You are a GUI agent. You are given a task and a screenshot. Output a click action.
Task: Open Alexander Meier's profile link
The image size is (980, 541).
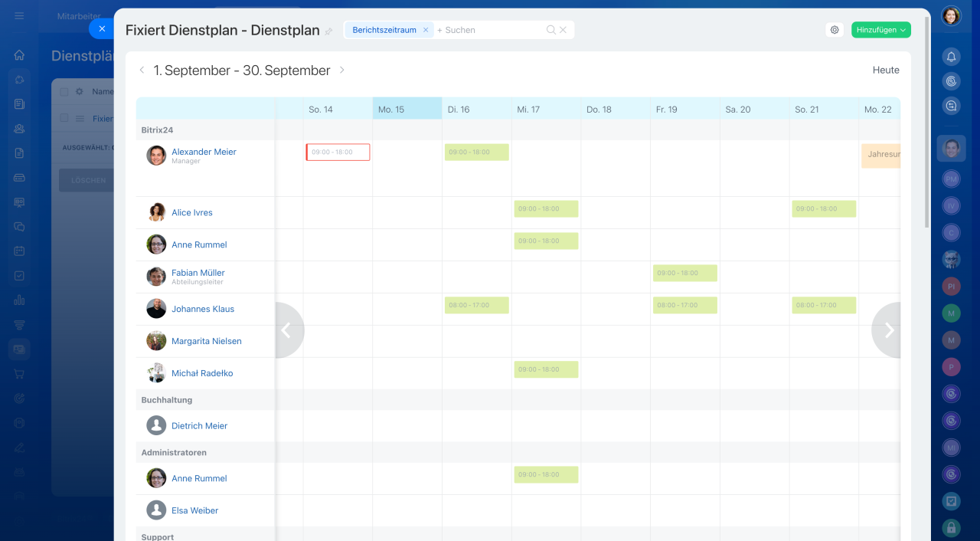pyautogui.click(x=204, y=152)
